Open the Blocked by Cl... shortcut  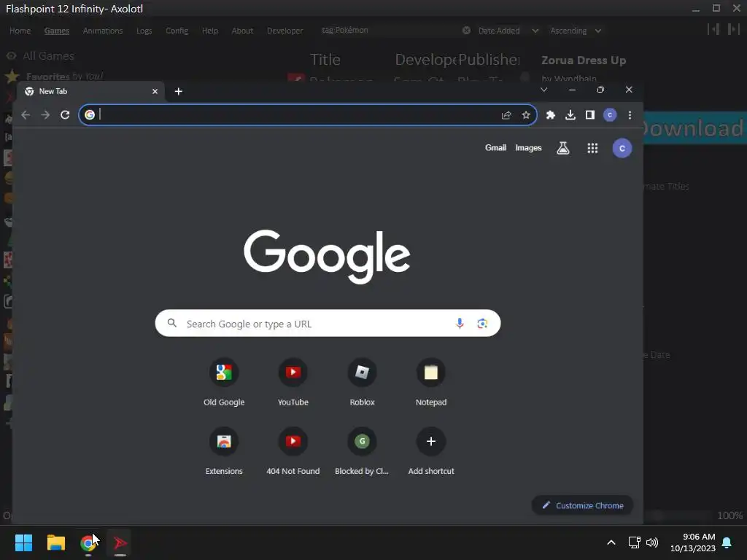coord(362,451)
